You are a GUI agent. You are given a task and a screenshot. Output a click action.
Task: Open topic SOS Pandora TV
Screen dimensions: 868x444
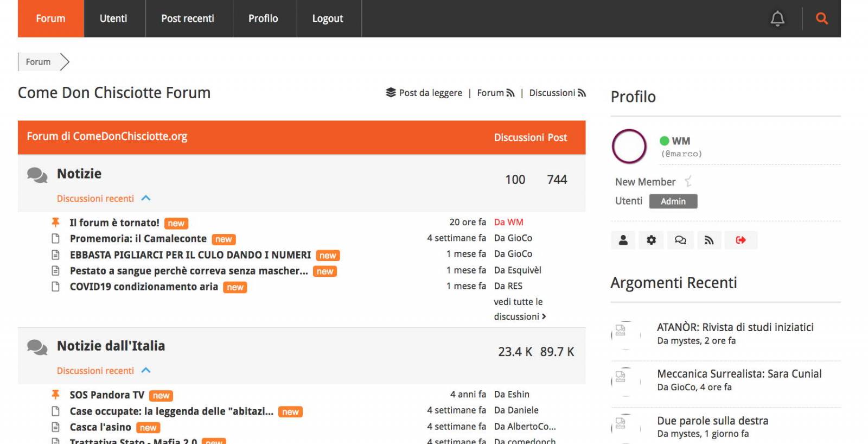pos(107,395)
